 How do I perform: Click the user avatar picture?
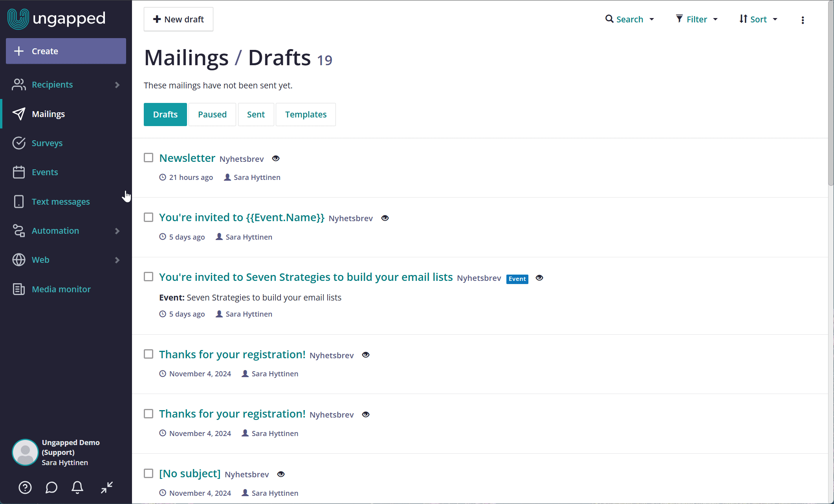(x=25, y=452)
